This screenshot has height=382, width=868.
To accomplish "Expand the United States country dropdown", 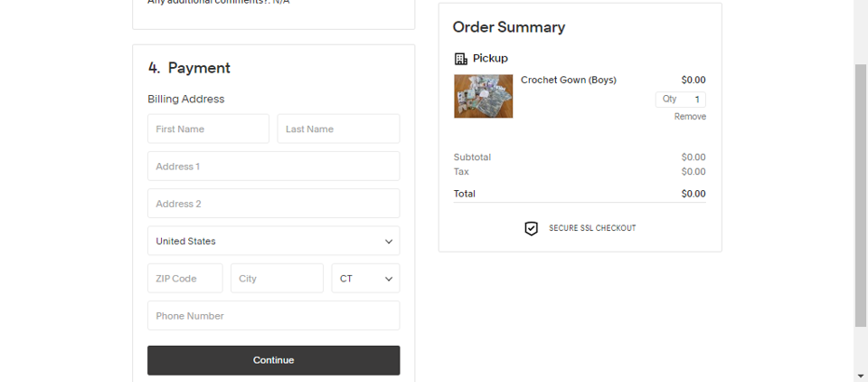I will pos(273,241).
